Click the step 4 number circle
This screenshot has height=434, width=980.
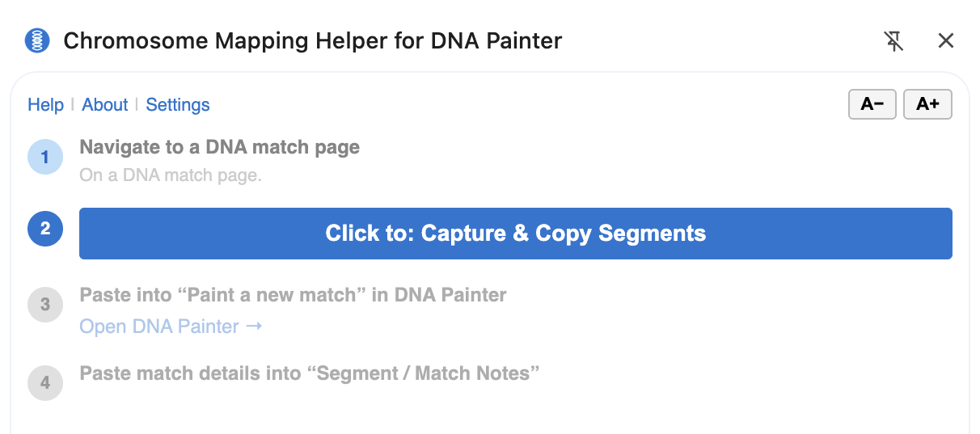44,382
